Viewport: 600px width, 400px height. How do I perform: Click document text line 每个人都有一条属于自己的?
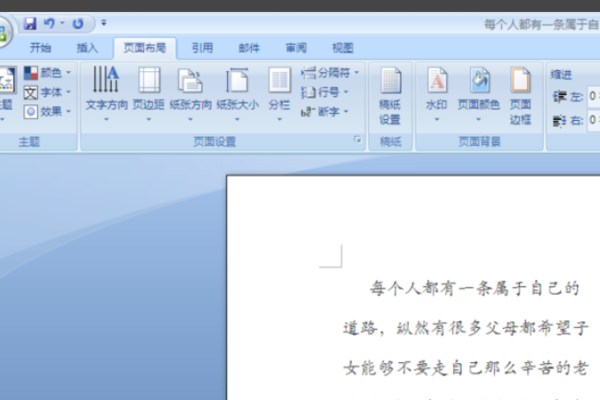(474, 289)
